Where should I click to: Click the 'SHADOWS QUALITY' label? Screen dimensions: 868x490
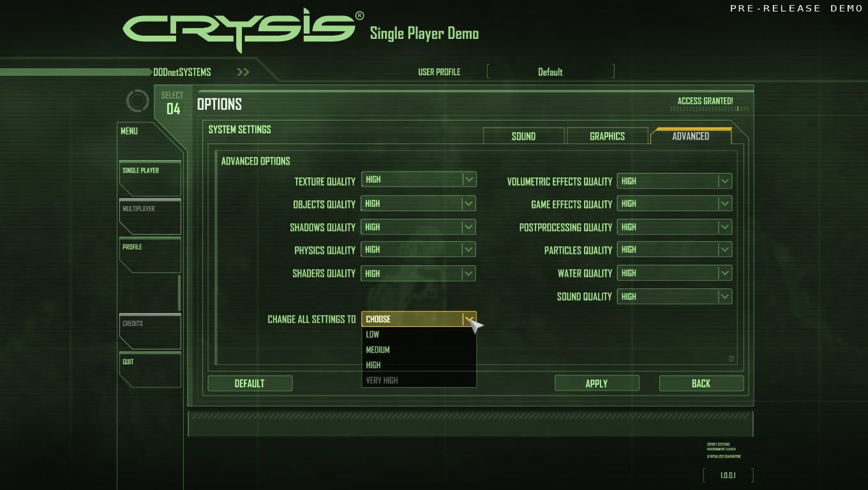point(323,227)
